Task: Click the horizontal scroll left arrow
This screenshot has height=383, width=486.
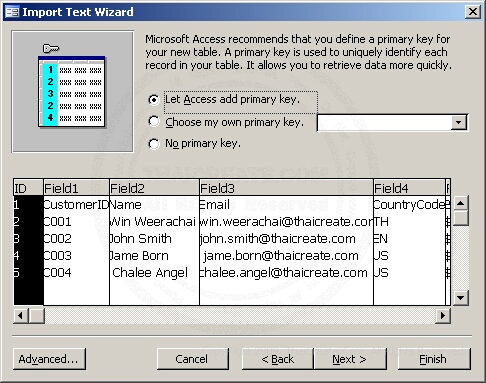Action: (21, 315)
